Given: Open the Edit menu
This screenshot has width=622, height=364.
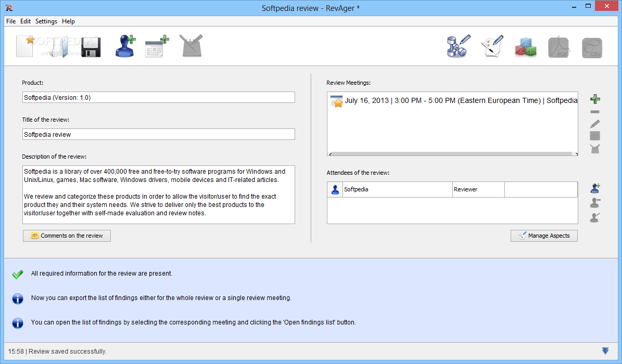Looking at the screenshot, I should click(x=26, y=21).
